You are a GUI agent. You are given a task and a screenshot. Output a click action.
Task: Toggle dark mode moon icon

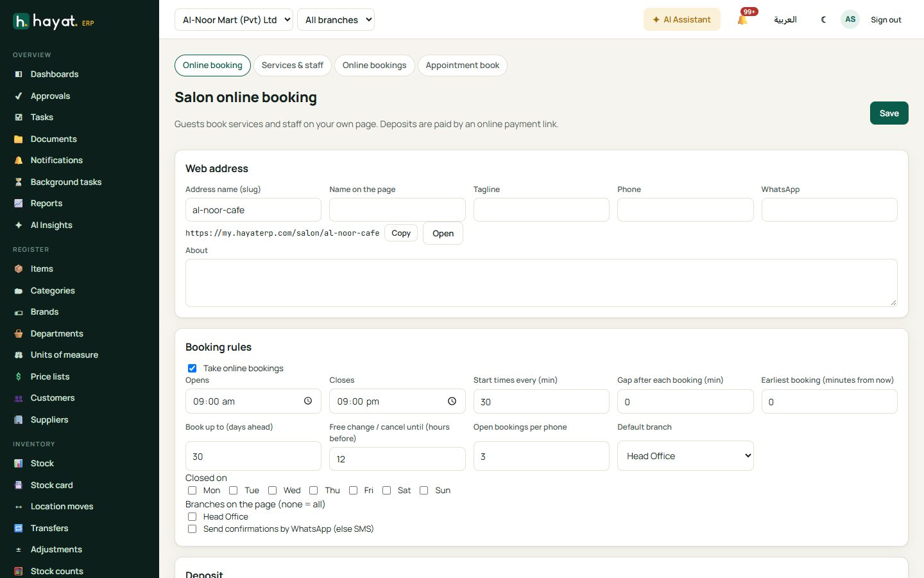point(824,19)
